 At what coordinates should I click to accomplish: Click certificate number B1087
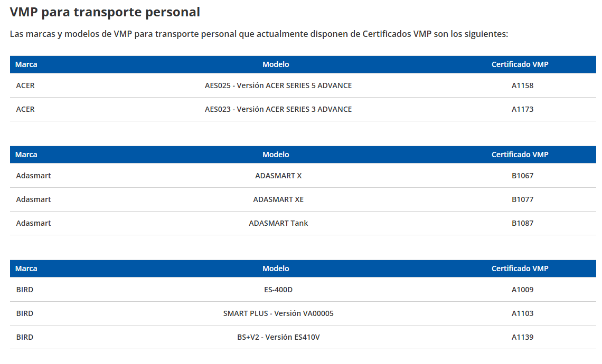coord(522,223)
